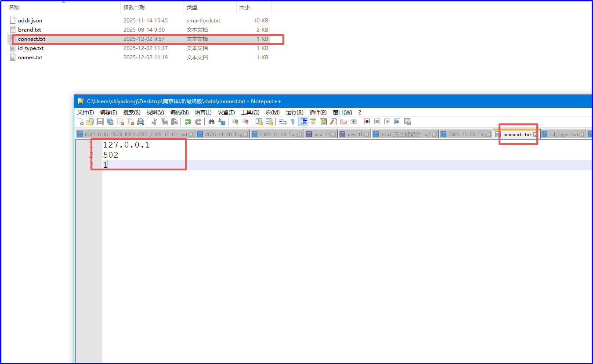Toggle word wrap in the toolbar
The width and height of the screenshot is (593, 364).
pos(282,122)
